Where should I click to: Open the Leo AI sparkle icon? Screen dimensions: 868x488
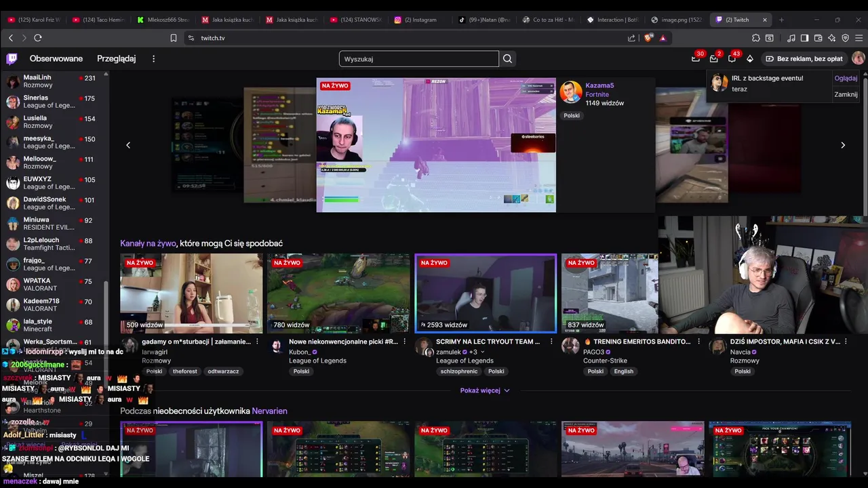(x=831, y=38)
